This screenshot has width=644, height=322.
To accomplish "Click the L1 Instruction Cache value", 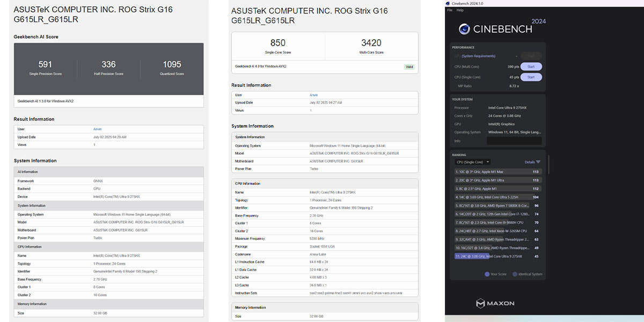I will pos(319,262).
